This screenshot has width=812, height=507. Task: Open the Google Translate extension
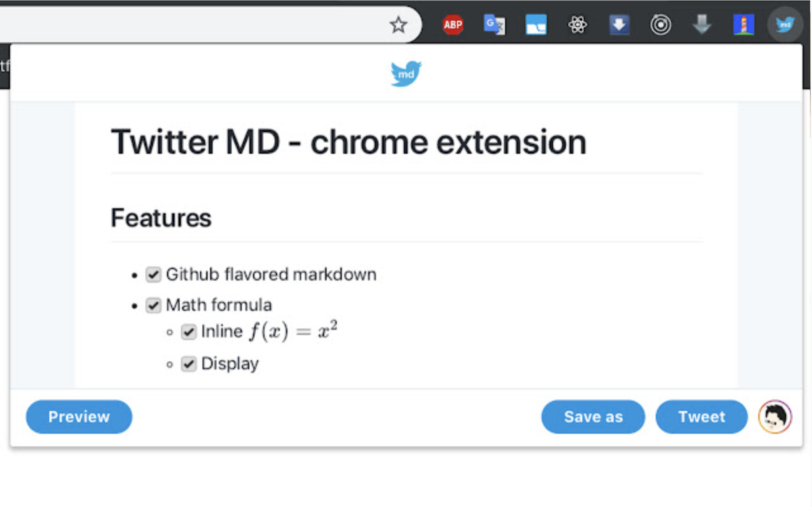pyautogui.click(x=495, y=25)
